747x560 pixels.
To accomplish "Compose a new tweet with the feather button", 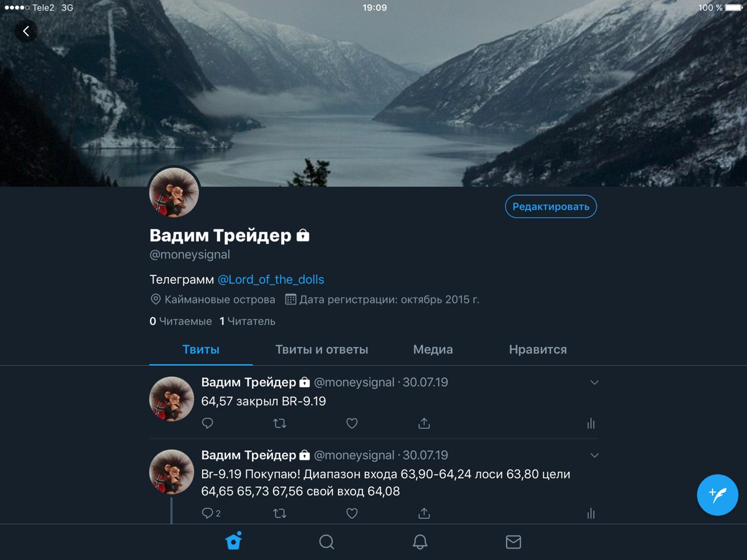I will [x=717, y=495].
